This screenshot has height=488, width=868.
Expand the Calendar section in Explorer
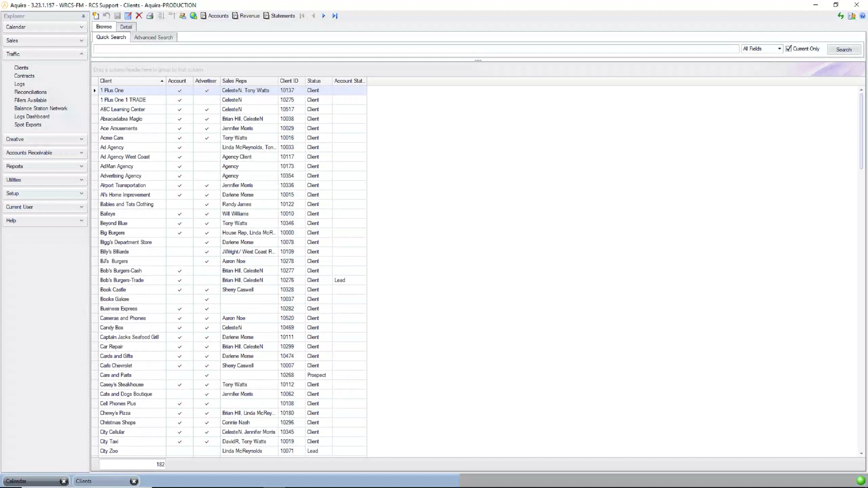click(45, 27)
